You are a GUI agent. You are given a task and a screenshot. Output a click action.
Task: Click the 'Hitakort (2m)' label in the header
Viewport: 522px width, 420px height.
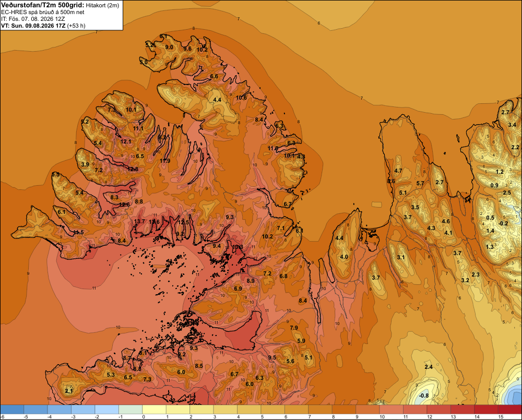102,5
